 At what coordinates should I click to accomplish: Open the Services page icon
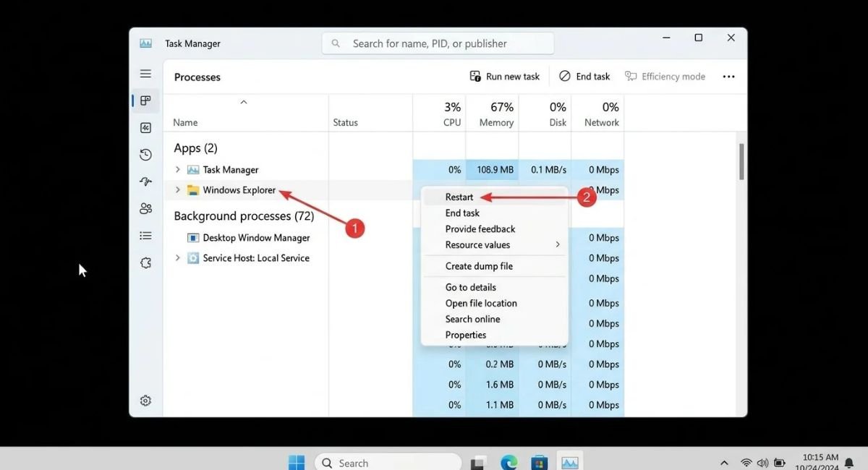click(145, 263)
